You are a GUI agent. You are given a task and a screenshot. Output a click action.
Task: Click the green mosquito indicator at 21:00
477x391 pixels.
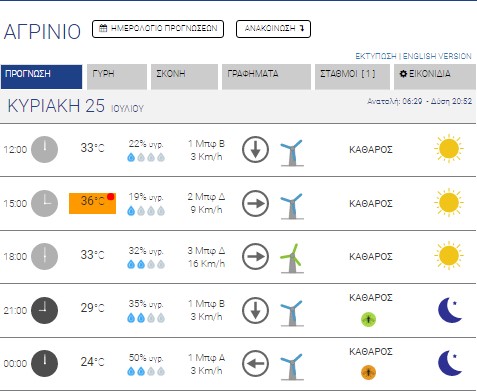pos(368,319)
